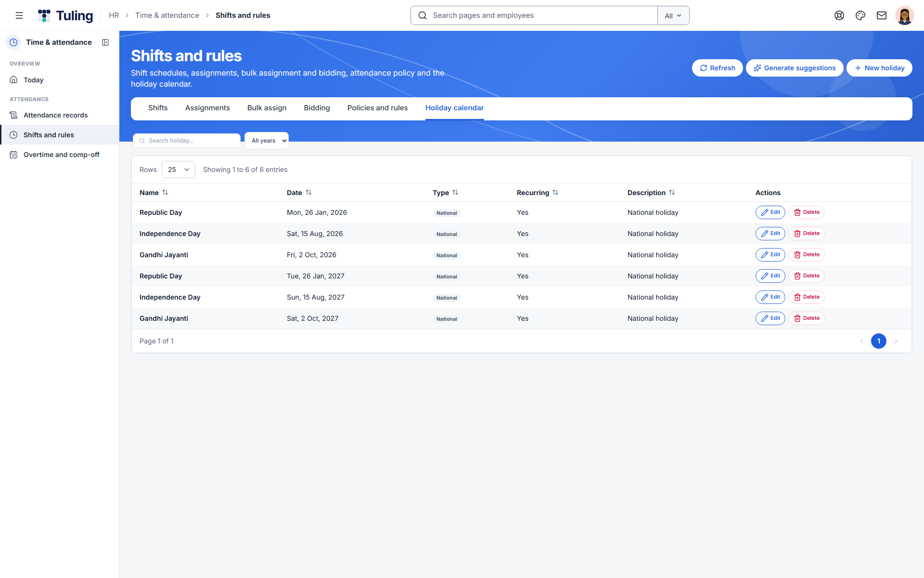Open the theme palette icon

tap(860, 15)
